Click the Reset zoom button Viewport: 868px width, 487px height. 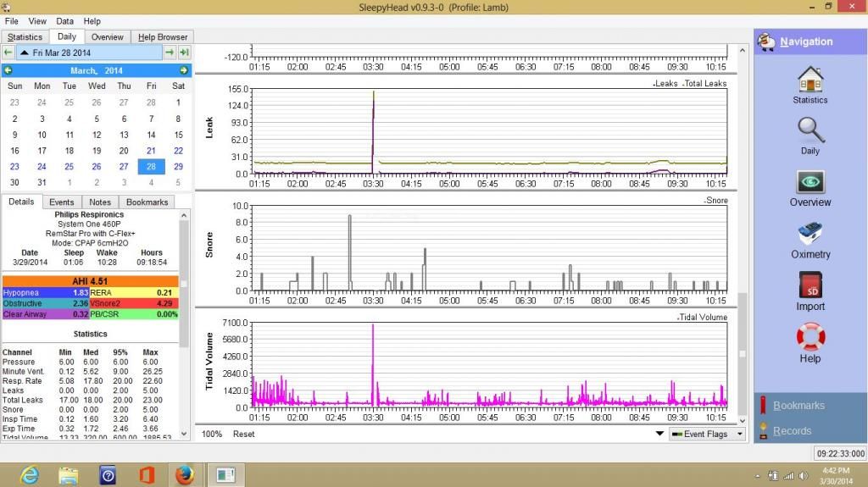coord(243,434)
